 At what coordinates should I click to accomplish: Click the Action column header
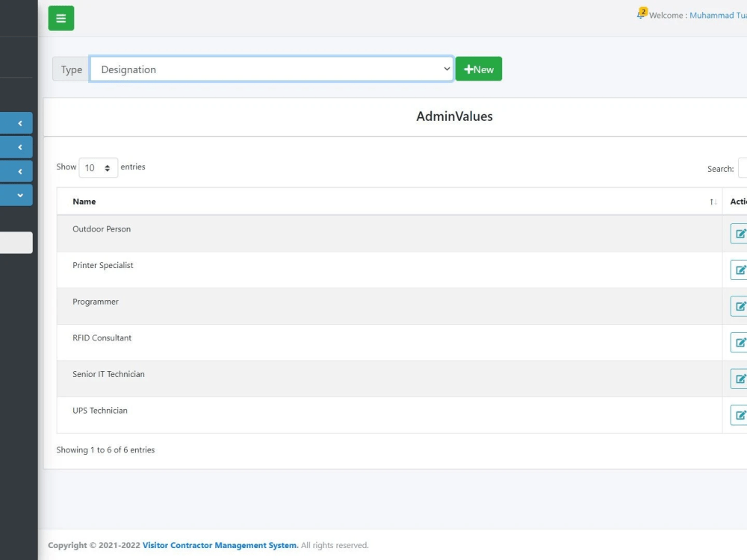click(738, 201)
